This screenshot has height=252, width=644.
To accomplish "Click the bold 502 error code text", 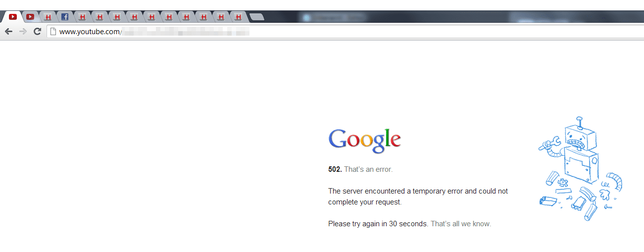I will coord(335,169).
